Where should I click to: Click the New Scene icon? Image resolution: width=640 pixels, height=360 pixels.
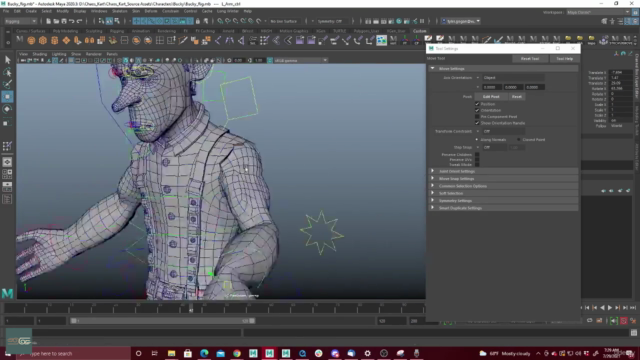pos(48,21)
